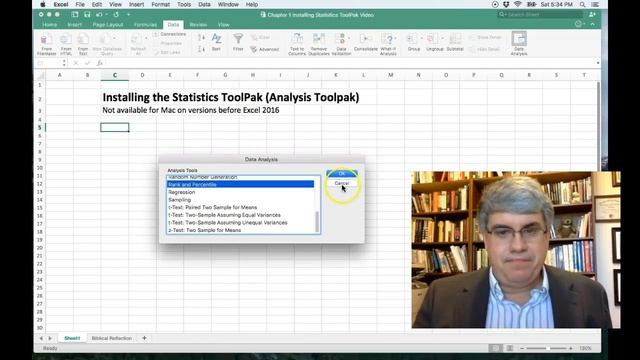Click the Save icon in the title bar
Screen dimensions: 640x360
(87, 15)
